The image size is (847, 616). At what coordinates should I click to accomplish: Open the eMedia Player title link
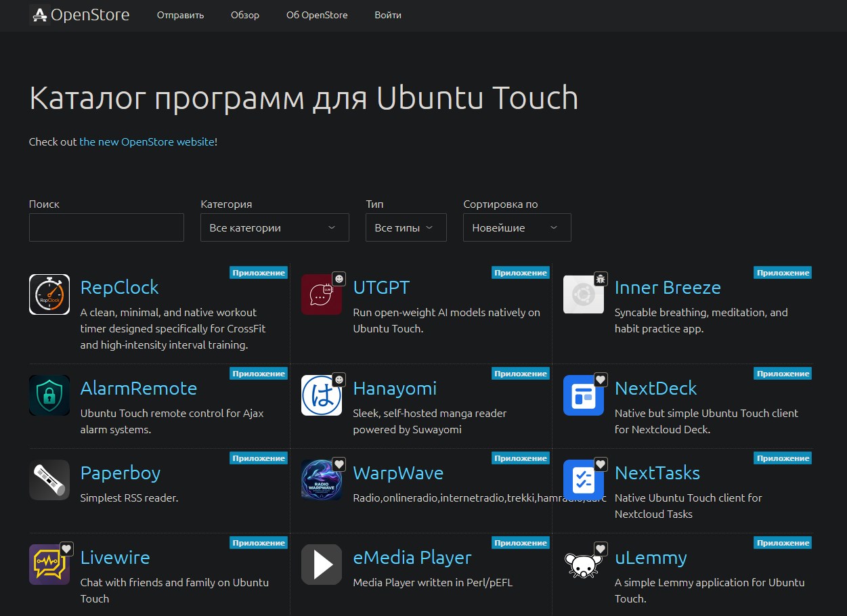click(x=412, y=557)
